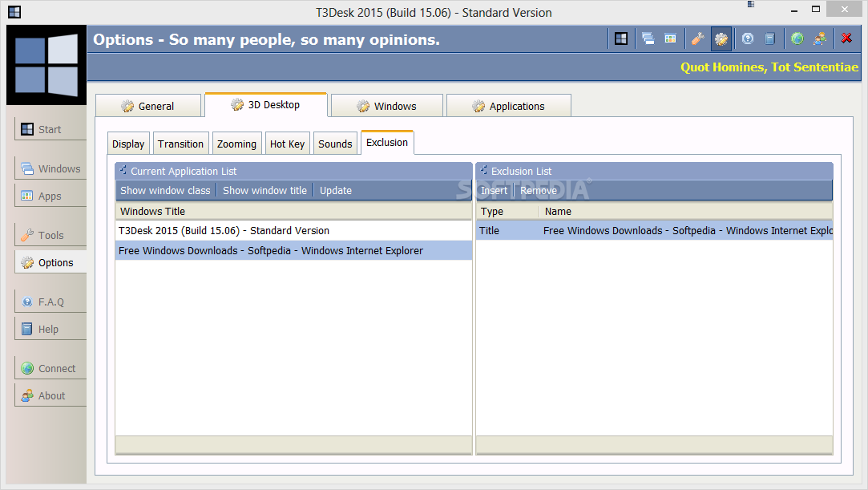The width and height of the screenshot is (868, 490).
Task: Click the Type column header
Action: [x=507, y=212]
